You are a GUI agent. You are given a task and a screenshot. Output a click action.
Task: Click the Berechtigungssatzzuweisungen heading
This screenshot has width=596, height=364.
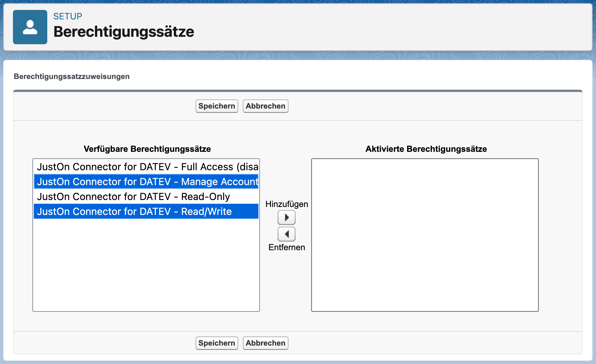click(x=72, y=77)
